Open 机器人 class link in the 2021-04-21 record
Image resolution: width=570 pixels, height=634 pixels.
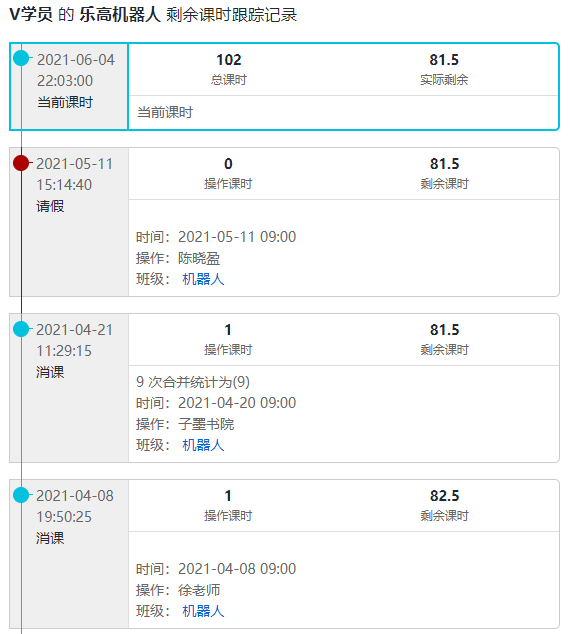pos(203,445)
